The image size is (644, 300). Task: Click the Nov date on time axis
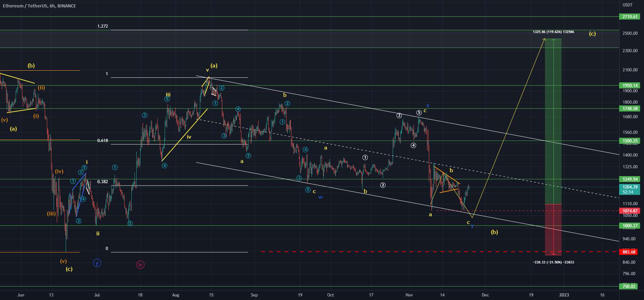click(x=409, y=295)
